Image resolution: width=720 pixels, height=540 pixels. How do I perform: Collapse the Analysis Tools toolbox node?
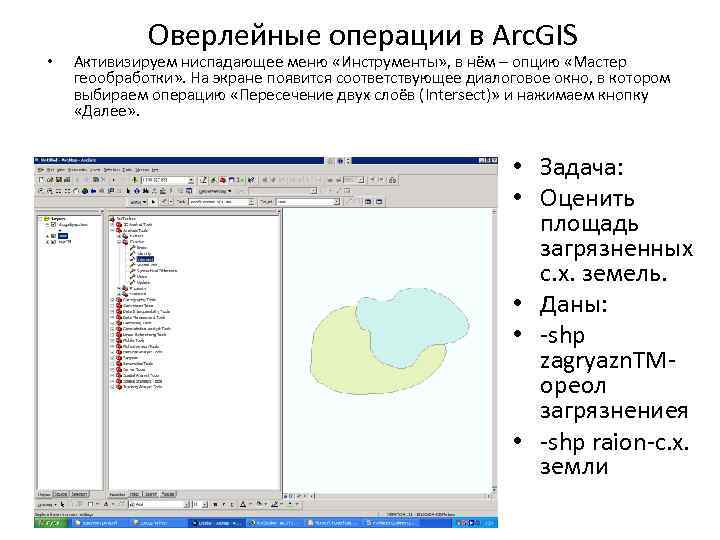112,231
